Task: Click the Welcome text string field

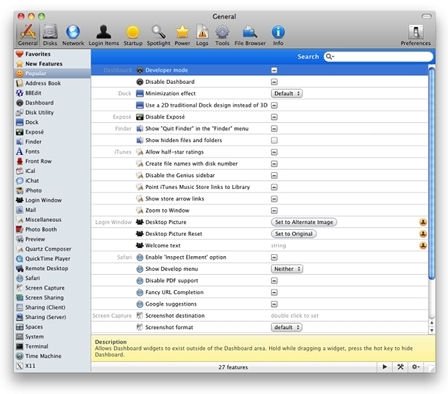Action: coord(279,246)
